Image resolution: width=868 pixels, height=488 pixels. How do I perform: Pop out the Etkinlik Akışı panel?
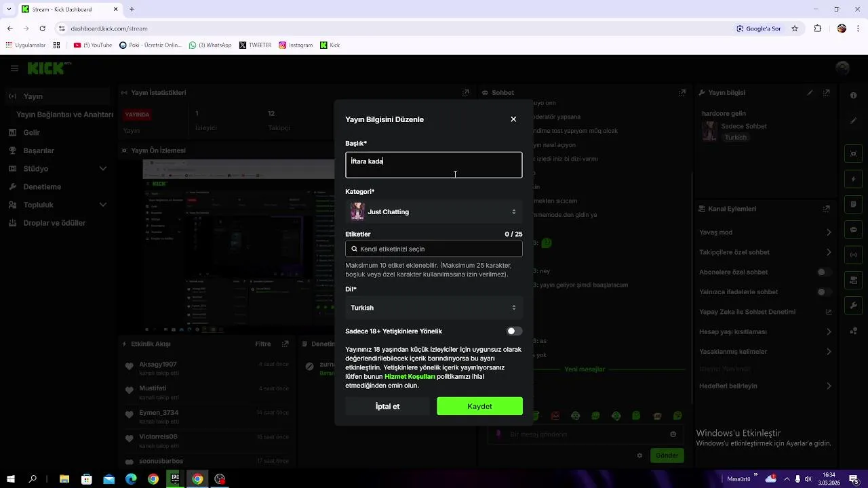tap(285, 344)
